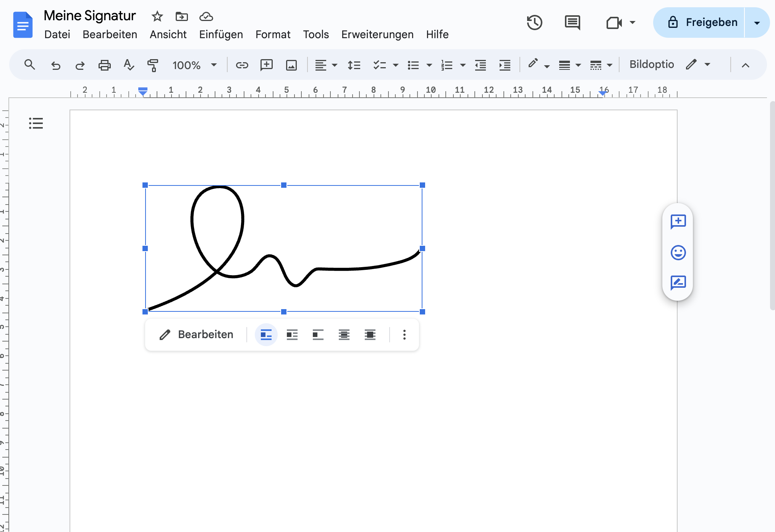Screen dimensions: 775x532
Task: Star the document Meine Signatur
Action: (157, 16)
